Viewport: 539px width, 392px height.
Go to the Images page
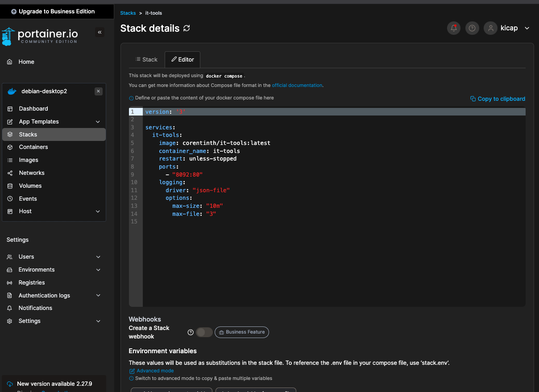pyautogui.click(x=54, y=160)
